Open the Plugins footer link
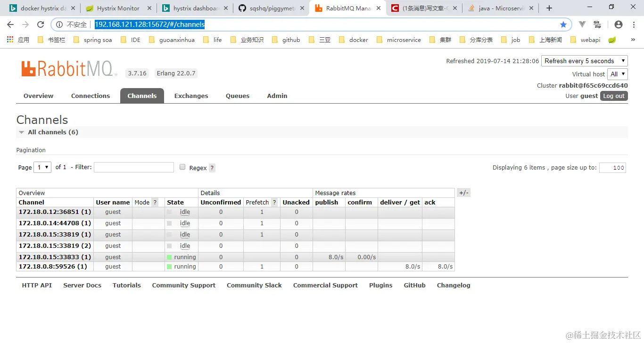Screen dimensions: 644x343 [x=381, y=286]
